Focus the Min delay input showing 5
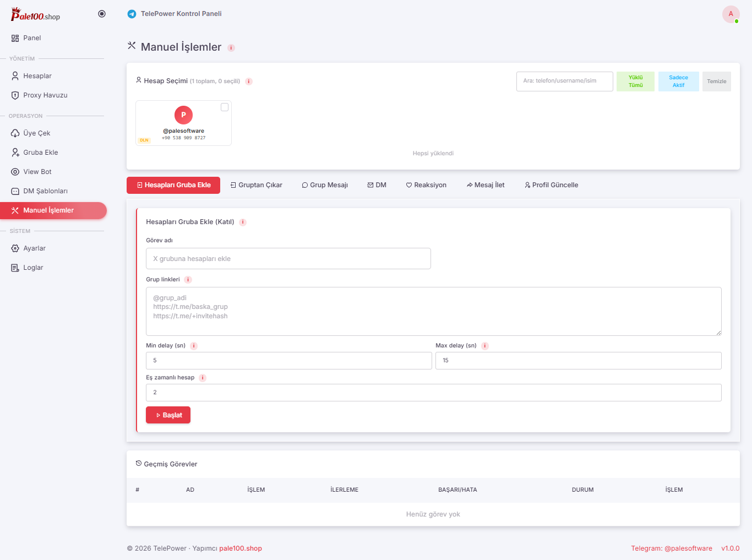Viewport: 752px width, 560px height. (289, 361)
